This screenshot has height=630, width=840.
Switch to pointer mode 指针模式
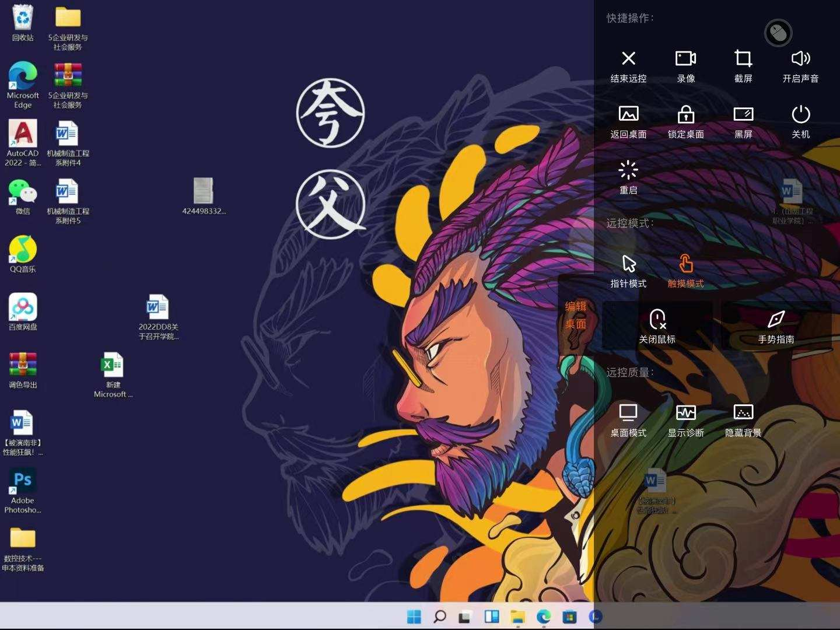[628, 271]
